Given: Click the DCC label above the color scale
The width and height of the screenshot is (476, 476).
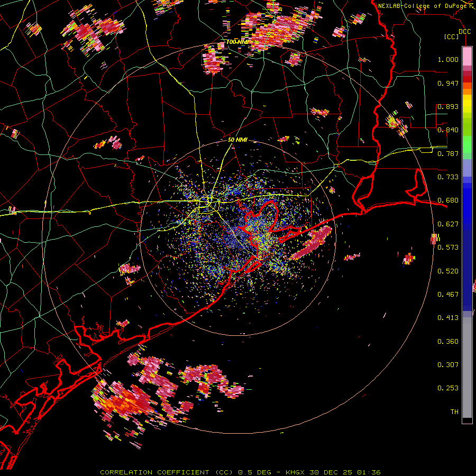Looking at the screenshot, I should tap(465, 32).
